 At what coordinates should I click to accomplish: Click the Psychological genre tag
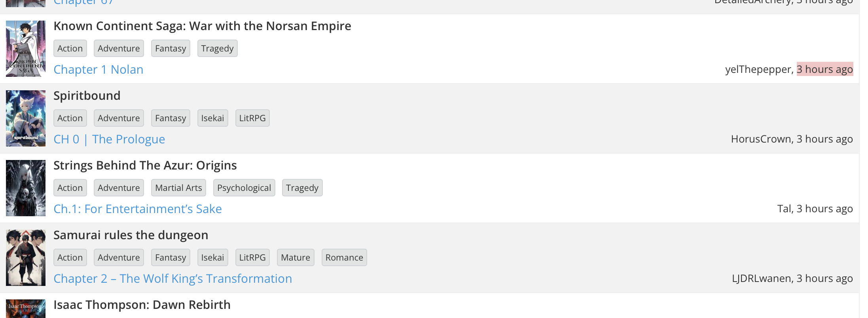244,188
